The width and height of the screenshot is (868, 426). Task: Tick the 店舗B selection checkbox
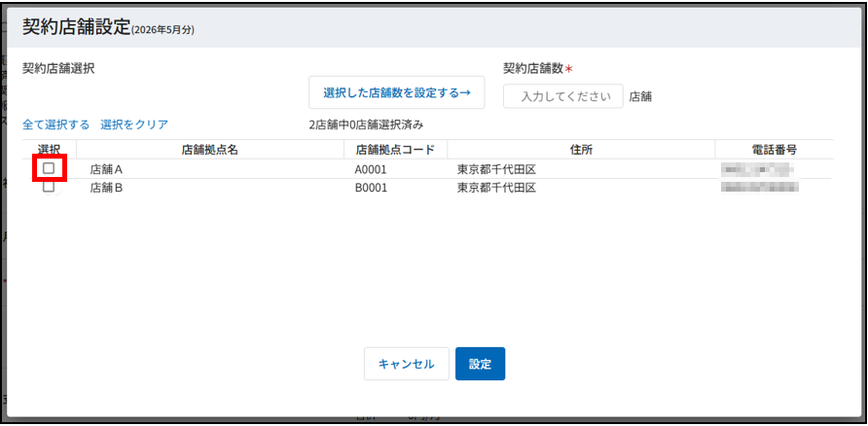pos(49,187)
